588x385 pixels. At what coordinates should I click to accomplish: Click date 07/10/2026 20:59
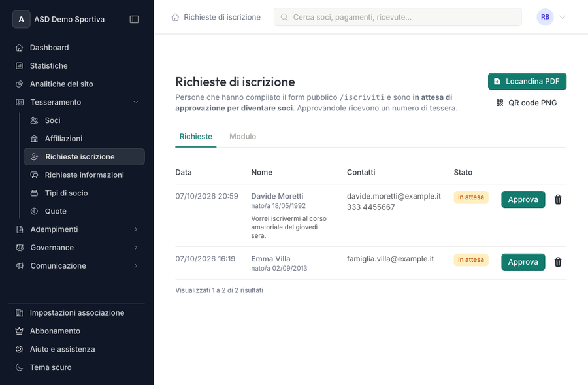pos(206,196)
